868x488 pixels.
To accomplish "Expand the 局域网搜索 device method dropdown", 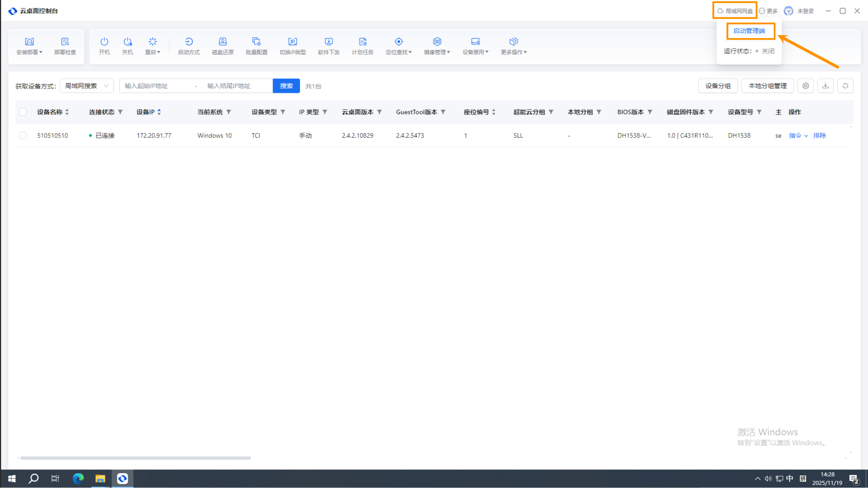I will (87, 86).
